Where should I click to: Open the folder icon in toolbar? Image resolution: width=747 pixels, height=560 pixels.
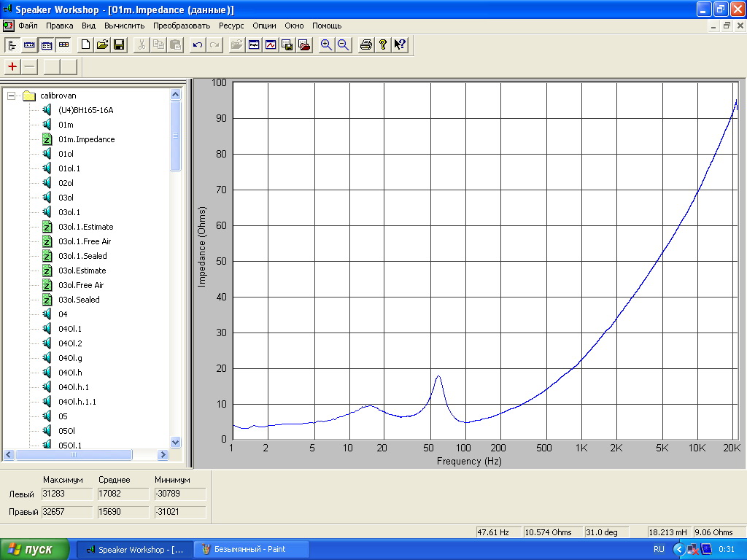(102, 44)
